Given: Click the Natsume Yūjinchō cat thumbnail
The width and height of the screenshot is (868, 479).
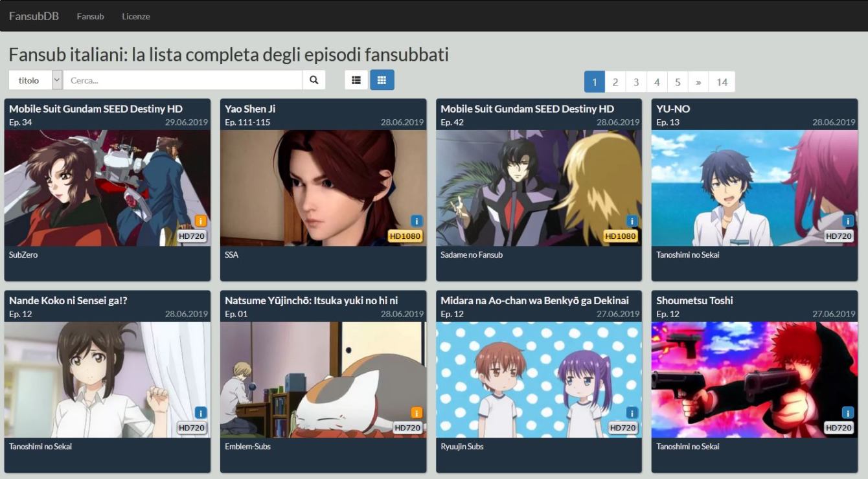Looking at the screenshot, I should point(323,379).
